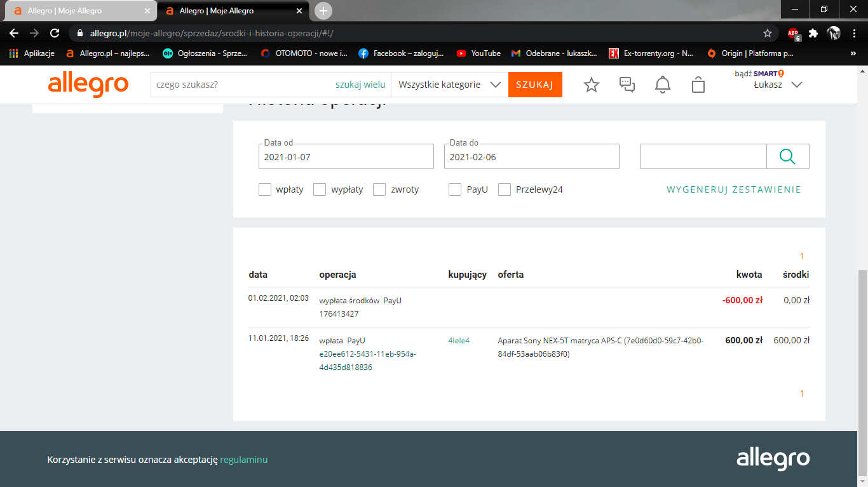Check the PayU filter checkbox

455,189
